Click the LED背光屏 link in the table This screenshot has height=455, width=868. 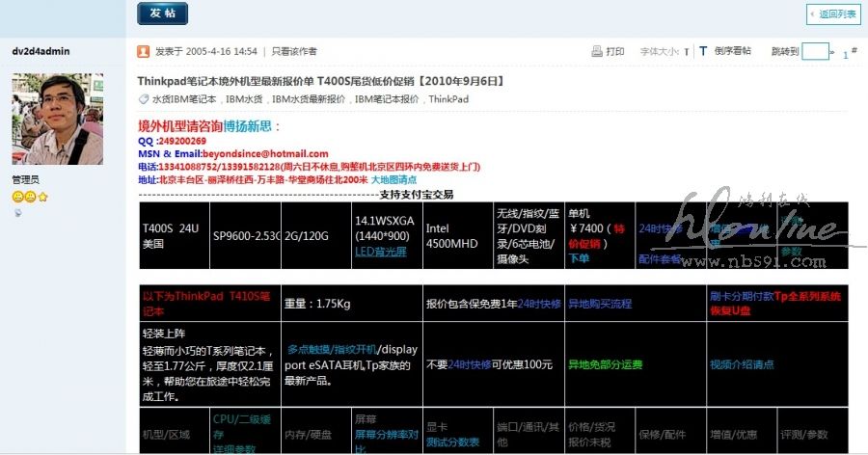click(x=381, y=252)
